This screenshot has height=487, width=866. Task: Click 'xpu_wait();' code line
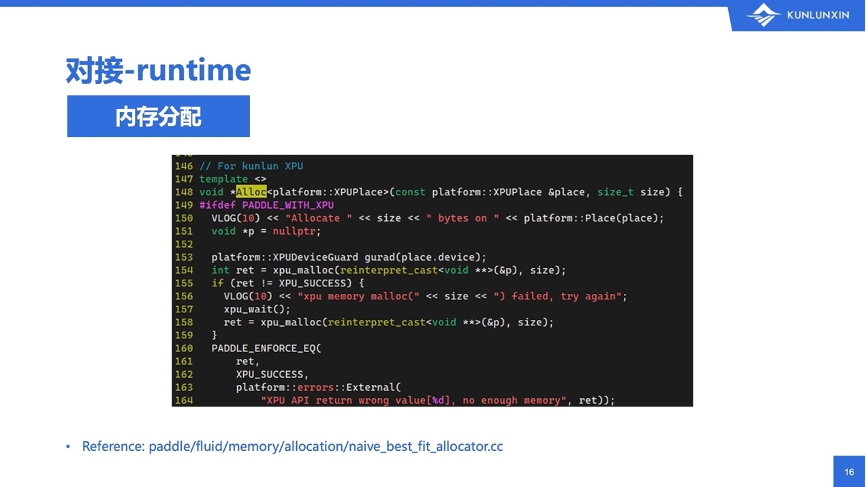pos(257,309)
